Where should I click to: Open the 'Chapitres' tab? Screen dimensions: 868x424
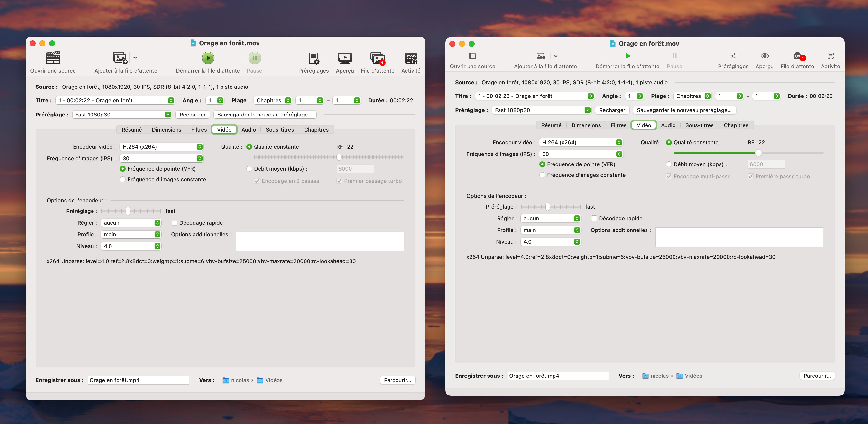[316, 130]
